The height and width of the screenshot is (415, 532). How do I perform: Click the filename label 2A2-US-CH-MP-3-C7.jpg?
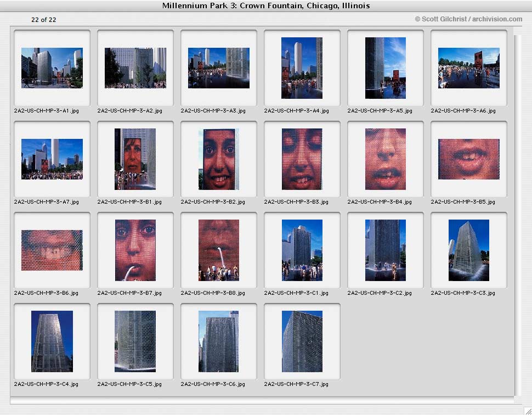[297, 384]
